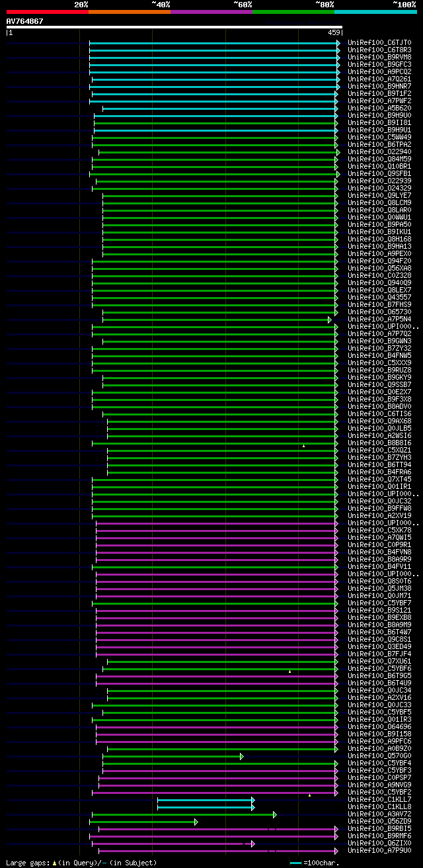Click the UniRef100_B6TT94 label
The image size is (423, 868).
379,465
